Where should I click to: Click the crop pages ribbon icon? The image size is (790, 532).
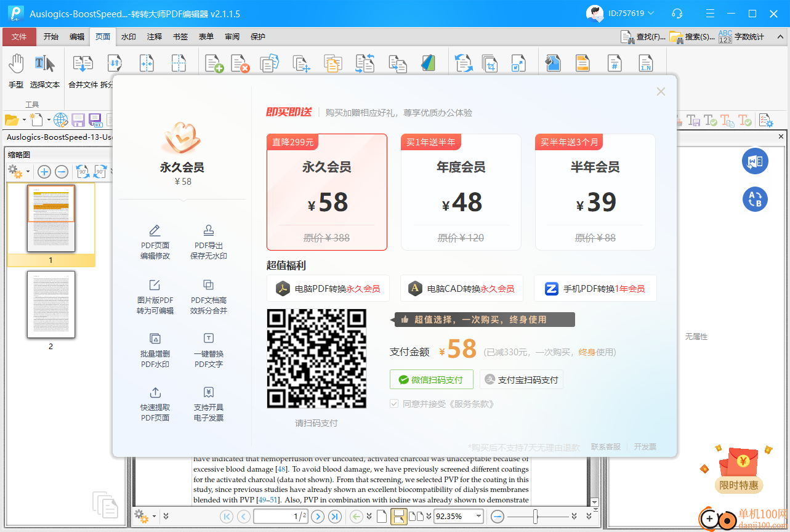[490, 63]
